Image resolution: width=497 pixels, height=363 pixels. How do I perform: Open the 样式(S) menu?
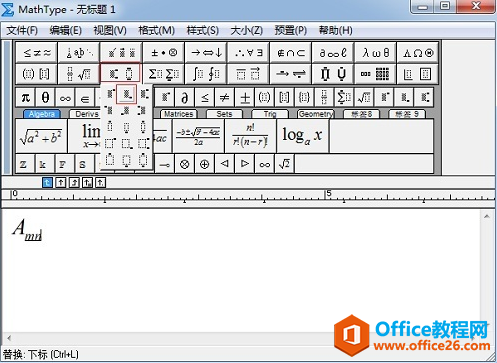(203, 31)
